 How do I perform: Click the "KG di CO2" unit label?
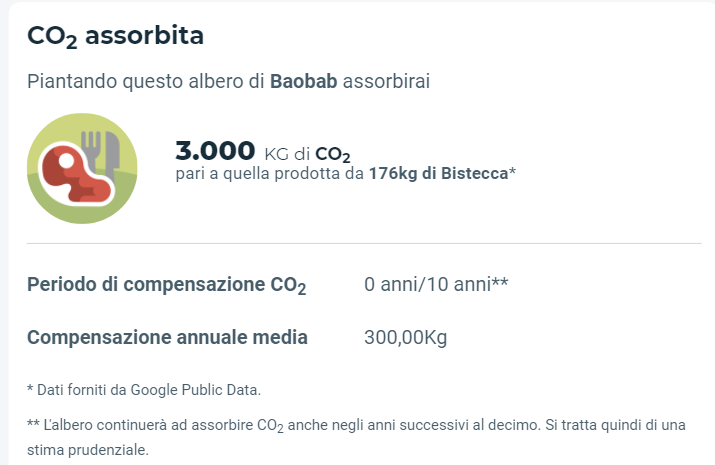pos(307,154)
